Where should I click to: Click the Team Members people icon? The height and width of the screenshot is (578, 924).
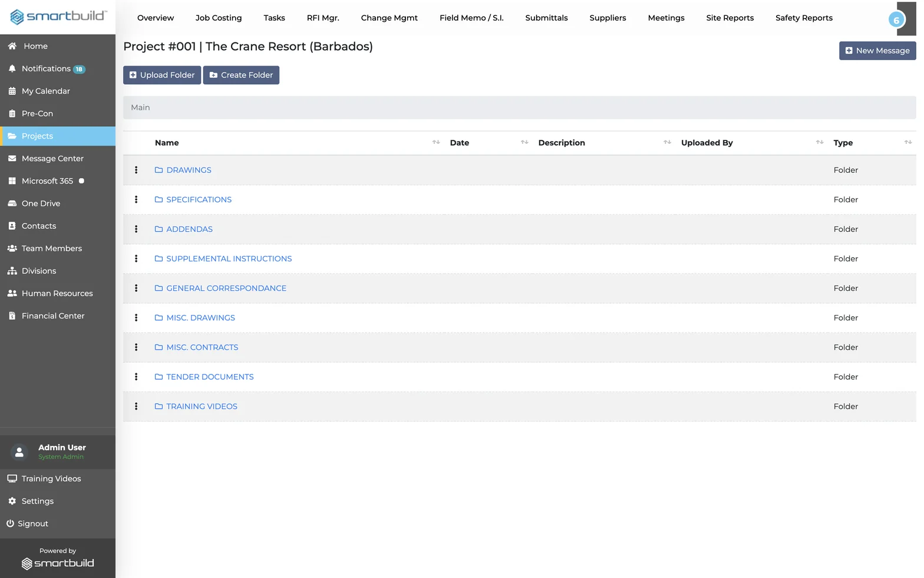12,248
